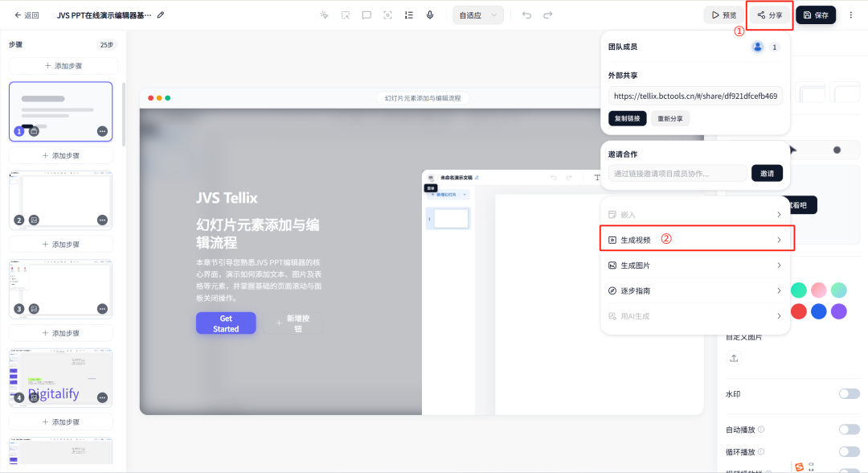Open the options menu for step 1
Screen dimensions: 868x473
tap(102, 131)
